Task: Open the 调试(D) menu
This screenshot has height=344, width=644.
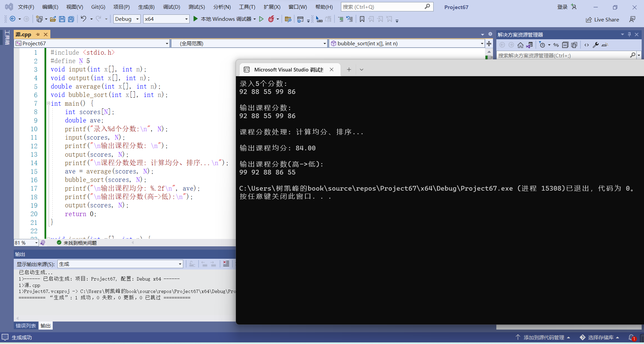Action: (x=171, y=7)
